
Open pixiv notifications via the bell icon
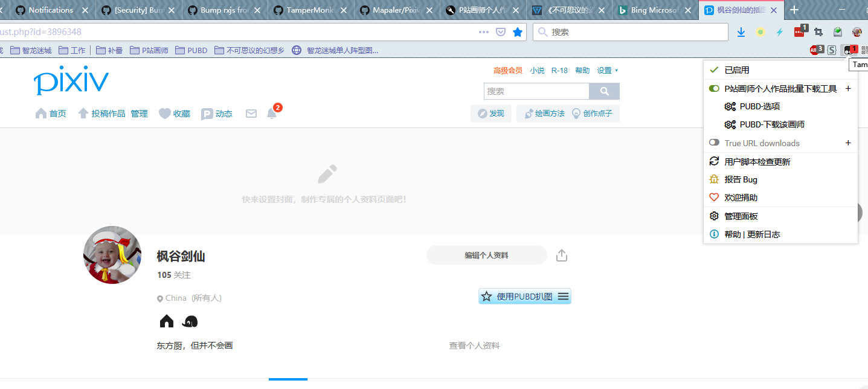coord(273,113)
